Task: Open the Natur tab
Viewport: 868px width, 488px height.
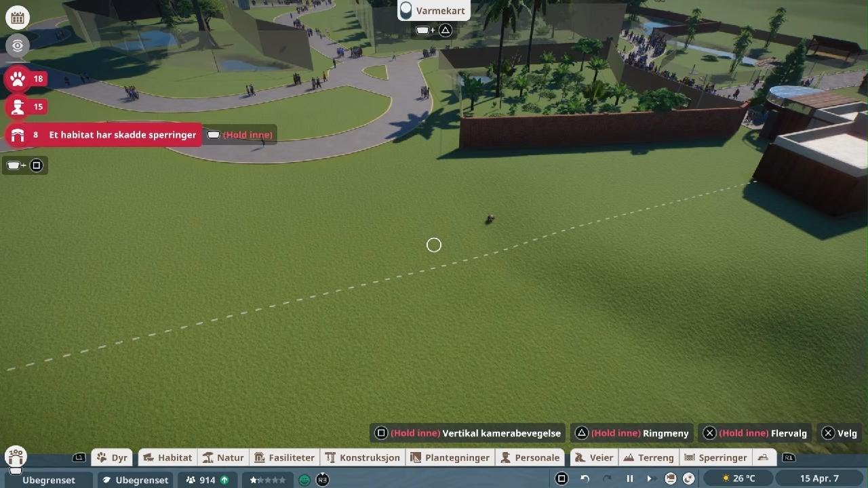Action: tap(223, 457)
